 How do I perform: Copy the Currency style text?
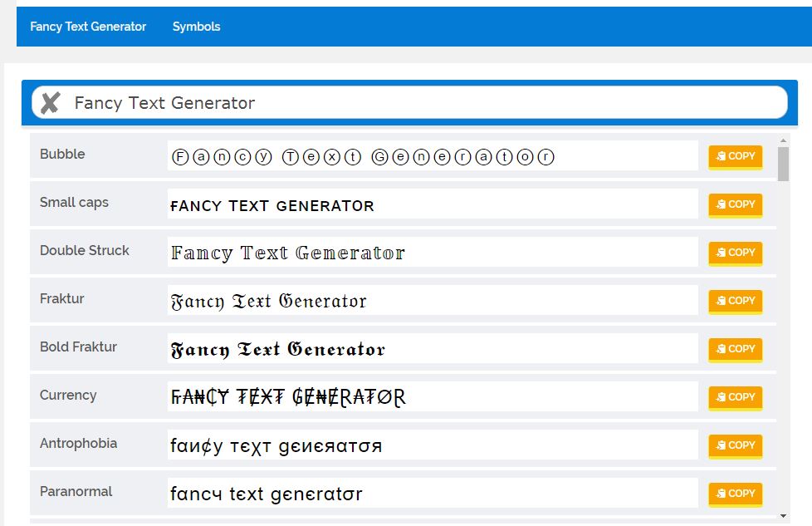click(x=736, y=397)
